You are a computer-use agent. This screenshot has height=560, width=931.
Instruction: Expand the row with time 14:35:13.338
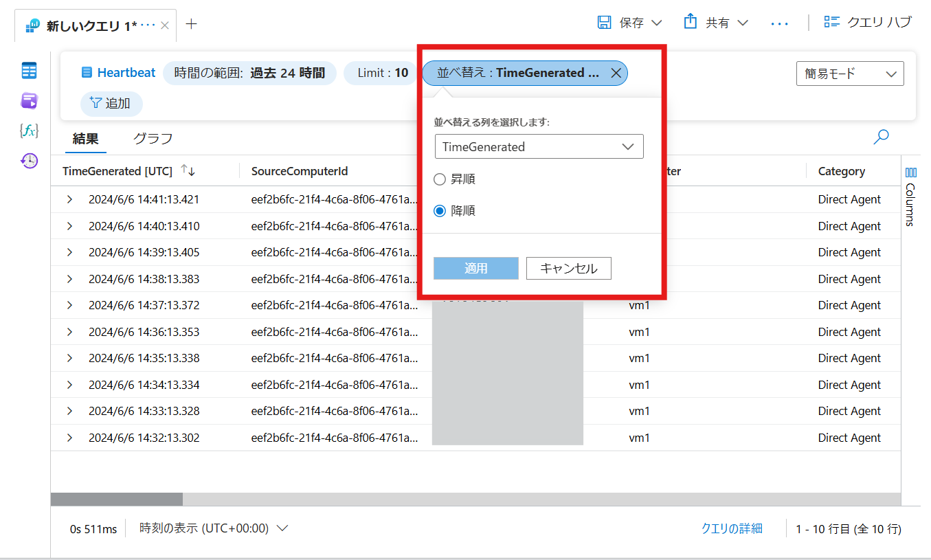(x=69, y=358)
